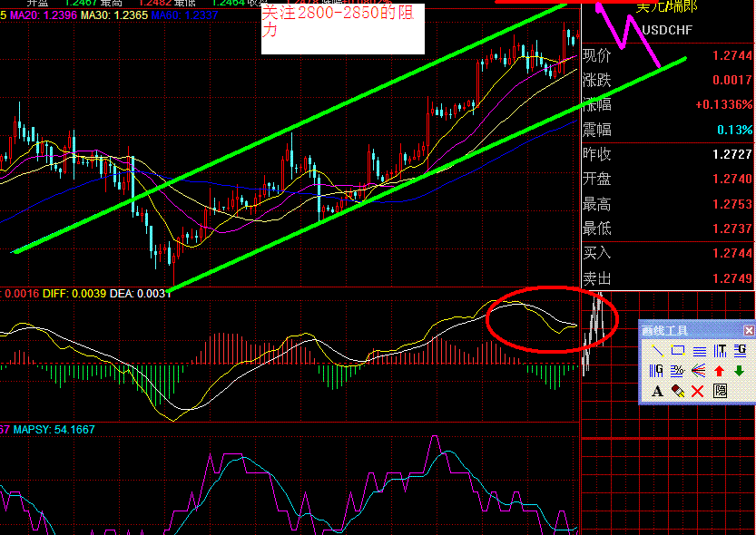Click the 最高 value 1.2753
The width and height of the screenshot is (756, 535).
coord(731,204)
